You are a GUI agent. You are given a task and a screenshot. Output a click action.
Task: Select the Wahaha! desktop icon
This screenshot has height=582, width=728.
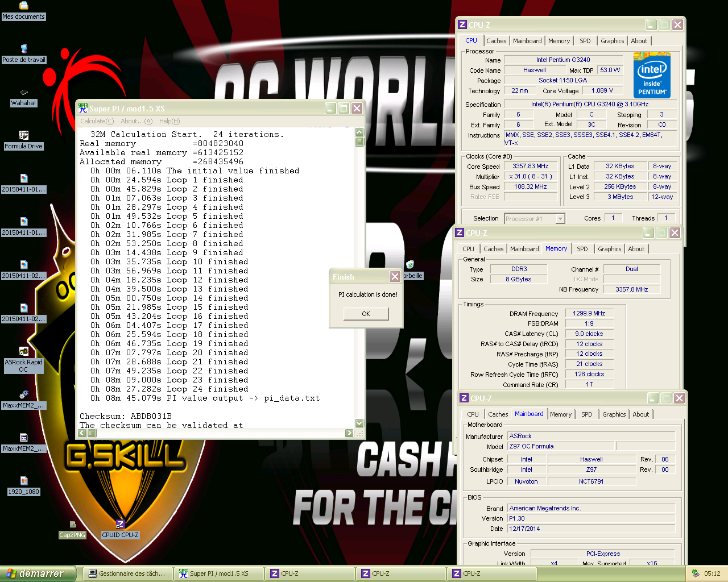[23, 97]
